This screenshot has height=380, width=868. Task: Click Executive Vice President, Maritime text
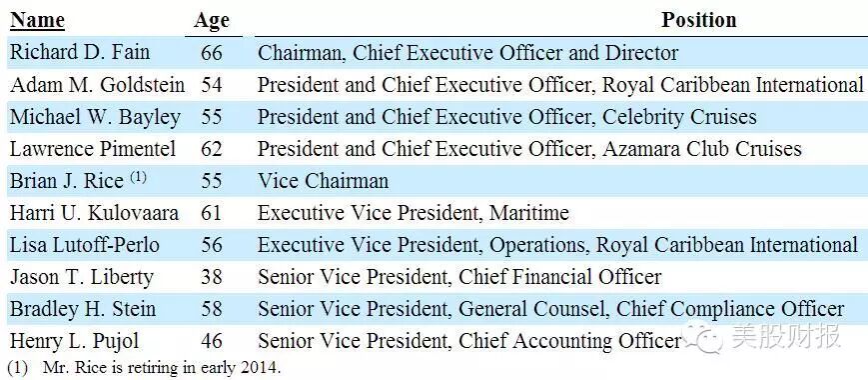pos(414,213)
